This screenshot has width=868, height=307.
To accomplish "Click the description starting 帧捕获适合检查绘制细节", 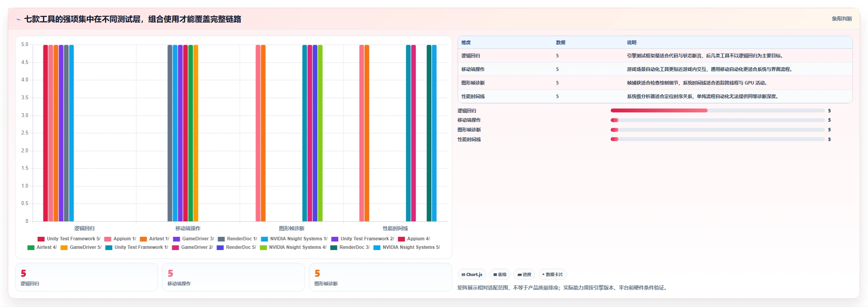I will pos(697,83).
